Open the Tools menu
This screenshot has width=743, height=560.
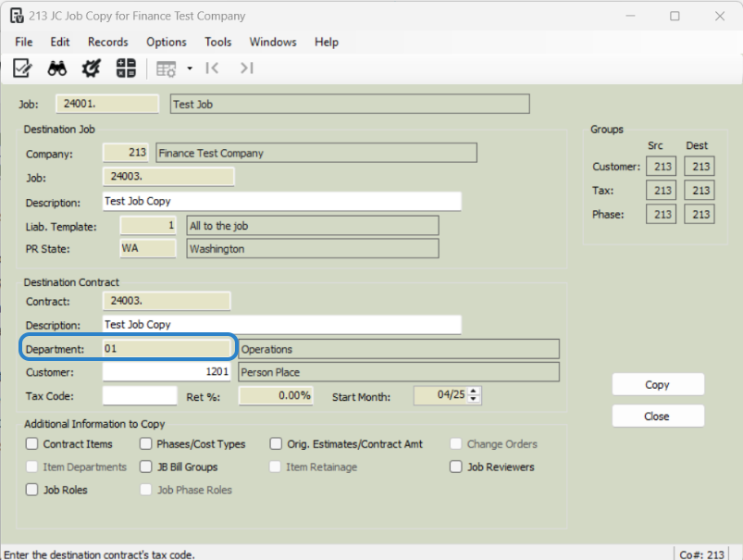coord(218,43)
